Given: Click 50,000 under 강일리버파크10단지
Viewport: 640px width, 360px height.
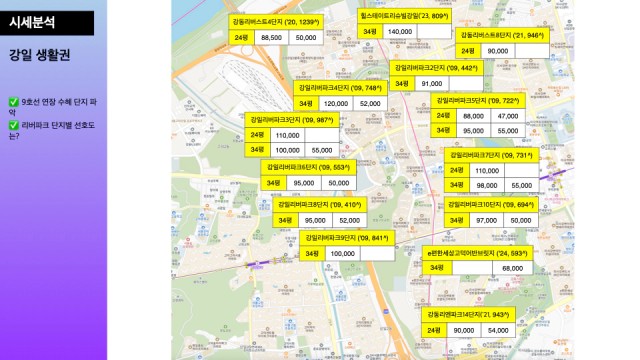Looking at the screenshot, I should [521, 220].
